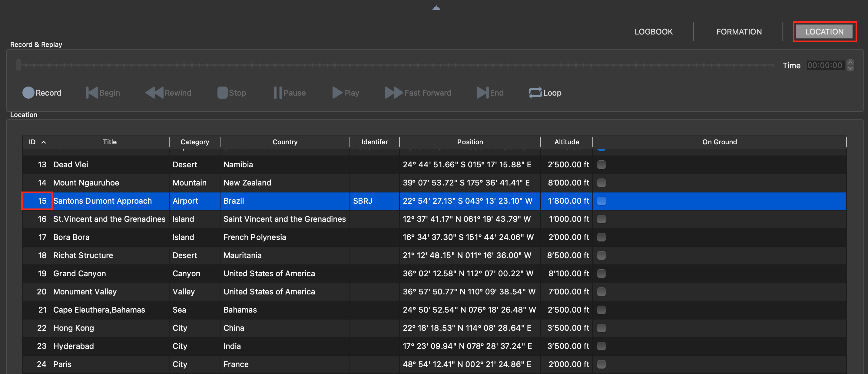Jump to Begin of recording
The width and height of the screenshot is (868, 374).
tap(92, 93)
